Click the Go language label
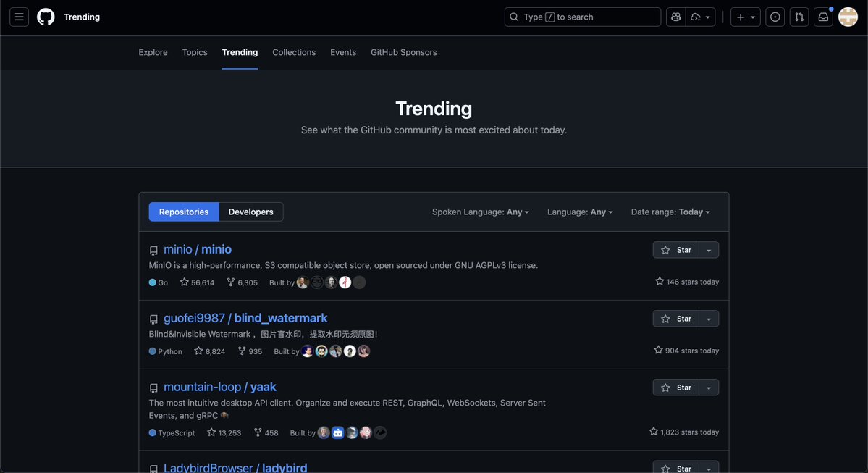868x473 pixels. click(x=159, y=282)
